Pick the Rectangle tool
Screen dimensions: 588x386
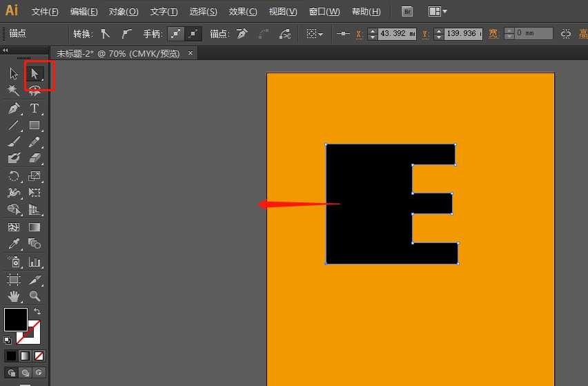point(35,126)
